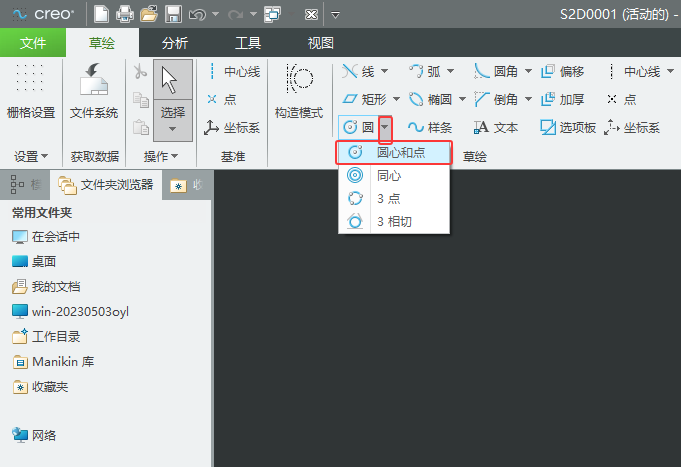Viewport: 681px width, 467px height.
Task: Select the 加厚 thicken tool
Action: click(x=562, y=99)
